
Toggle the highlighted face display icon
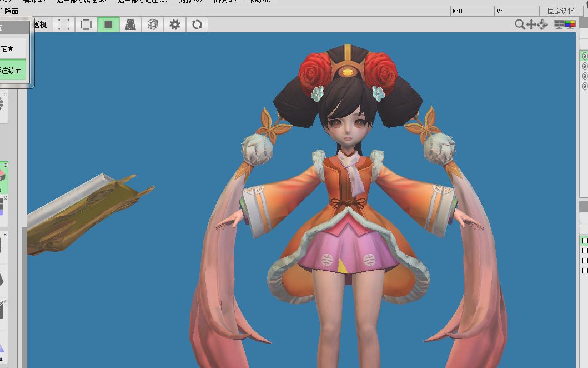(108, 25)
